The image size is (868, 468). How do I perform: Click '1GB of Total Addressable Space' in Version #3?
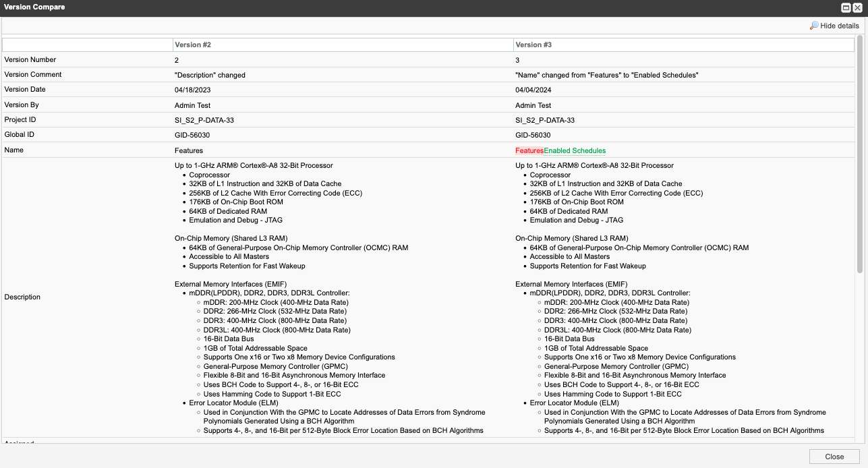tap(596, 349)
